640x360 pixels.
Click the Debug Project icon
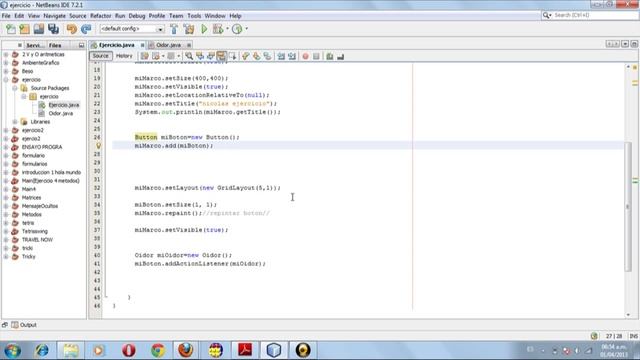[x=218, y=29]
